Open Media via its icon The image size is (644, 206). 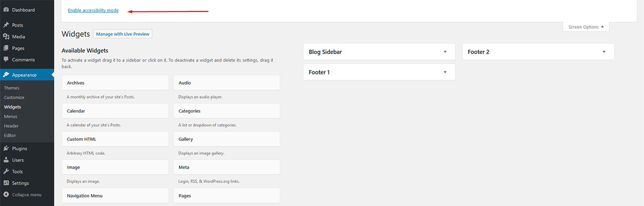coord(6,37)
